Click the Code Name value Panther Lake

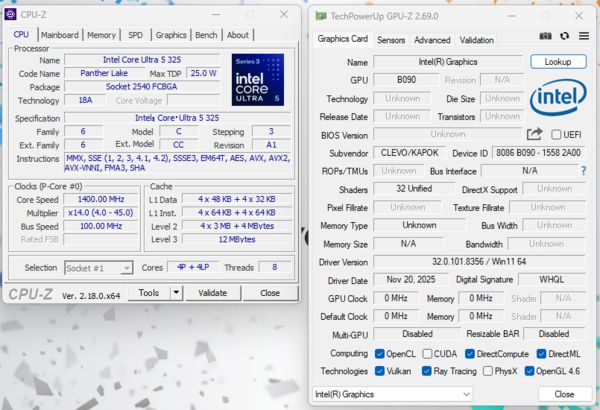coord(104,73)
